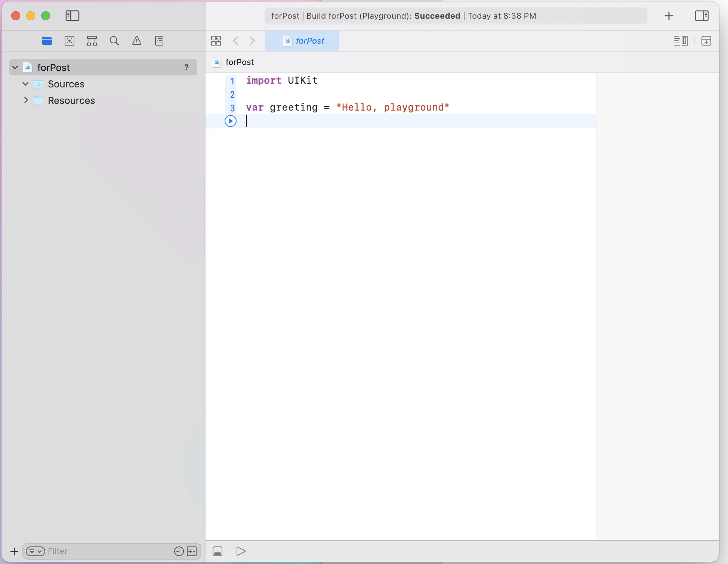This screenshot has height=564, width=728.
Task: Run playground up to line 4
Action: point(231,121)
